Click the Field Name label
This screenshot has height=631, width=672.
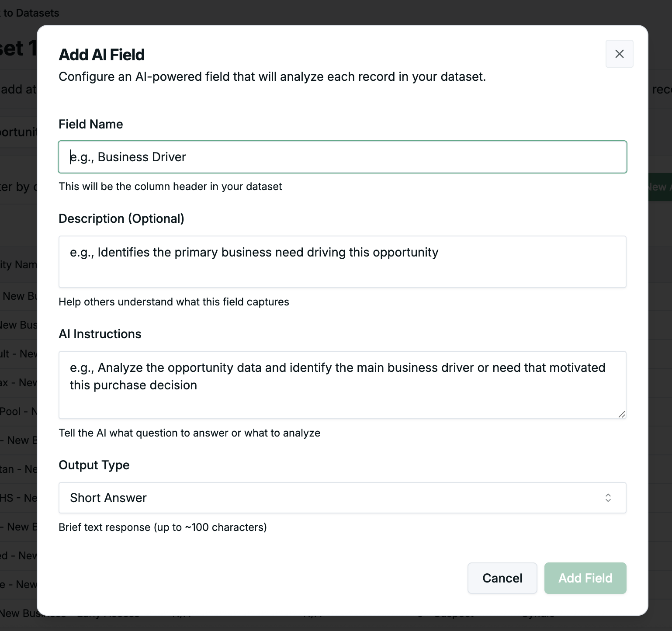tap(91, 124)
